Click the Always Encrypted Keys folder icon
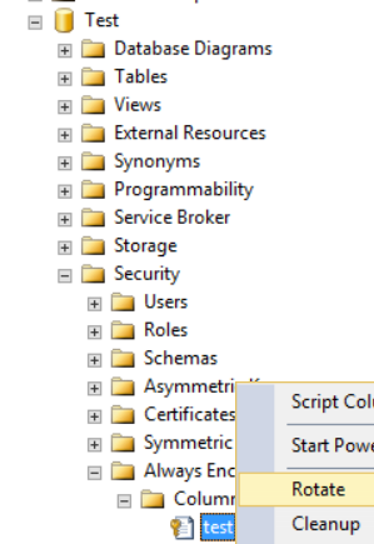The height and width of the screenshot is (544, 374). point(123,470)
